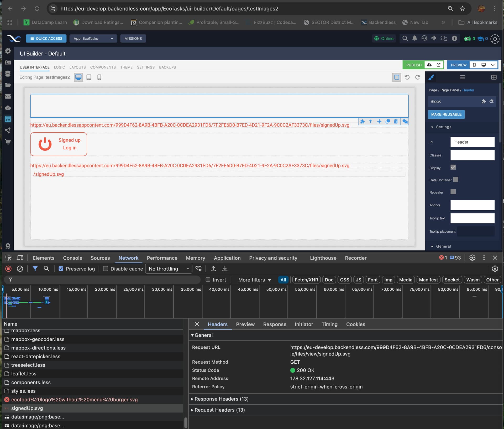Uncheck the Preserve log checkbox
The width and height of the screenshot is (504, 429).
click(61, 269)
